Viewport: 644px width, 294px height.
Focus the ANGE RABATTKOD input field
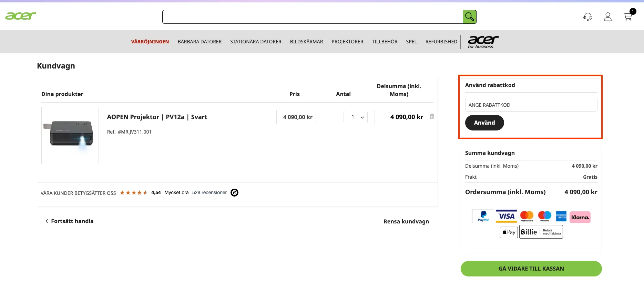coord(531,105)
